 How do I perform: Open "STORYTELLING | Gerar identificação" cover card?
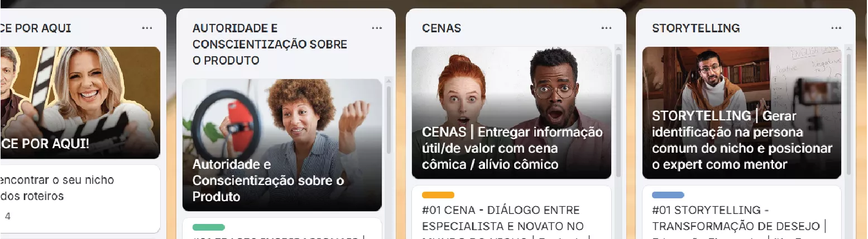(x=741, y=113)
